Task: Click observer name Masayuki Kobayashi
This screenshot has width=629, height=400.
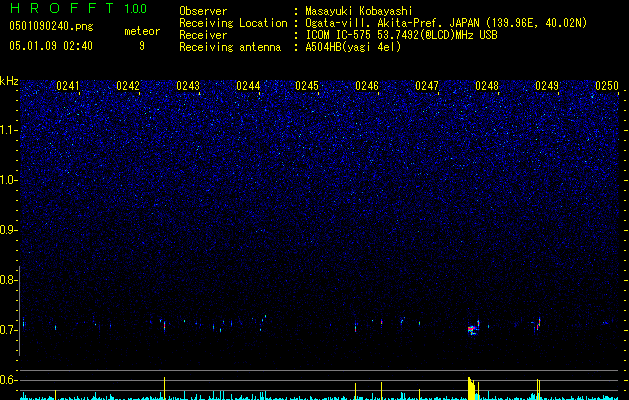Action: pos(359,11)
